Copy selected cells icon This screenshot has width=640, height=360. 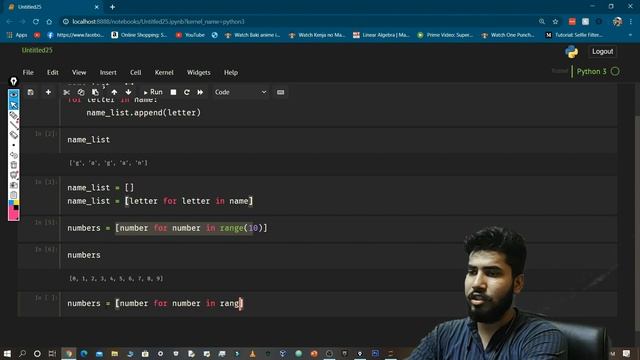tap(81, 92)
